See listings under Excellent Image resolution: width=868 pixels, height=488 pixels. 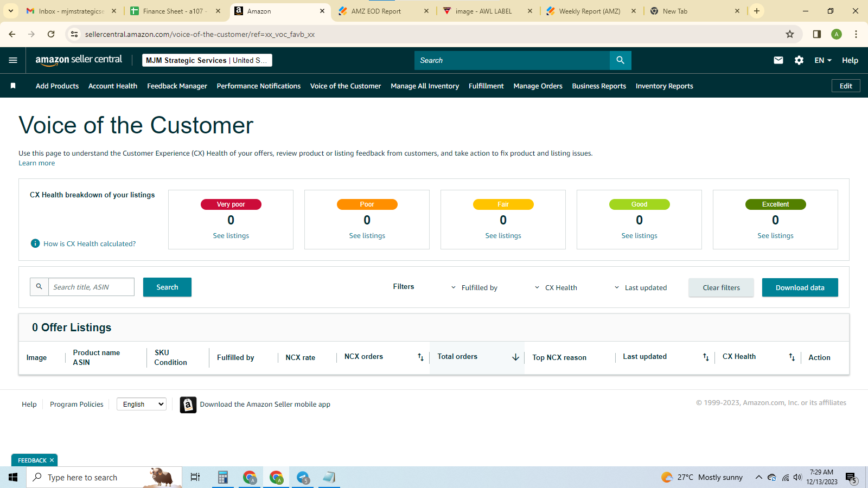point(776,236)
